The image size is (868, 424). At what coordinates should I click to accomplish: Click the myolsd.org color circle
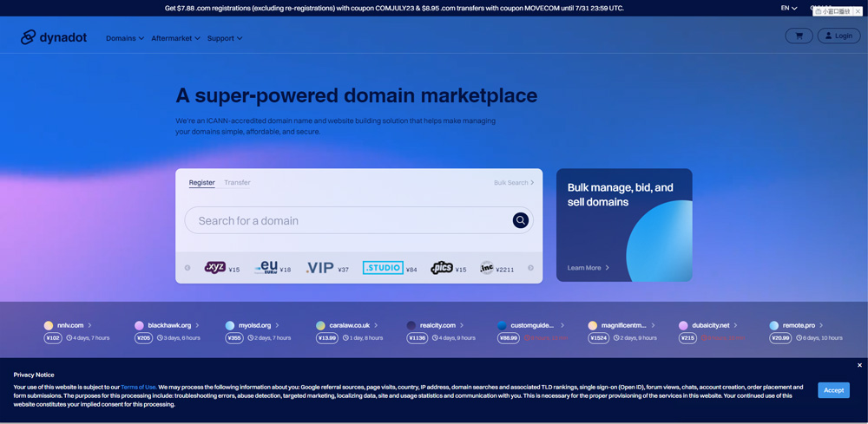pos(230,326)
